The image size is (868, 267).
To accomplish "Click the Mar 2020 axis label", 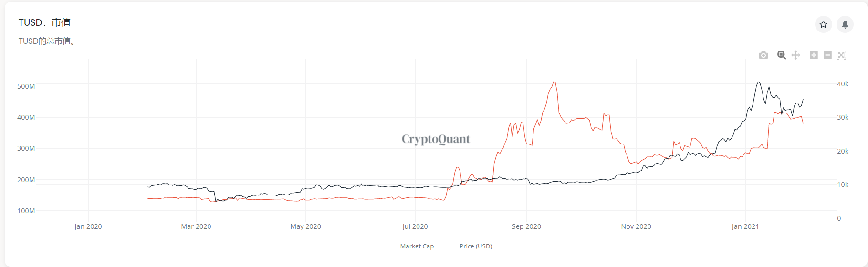I will click(x=196, y=226).
